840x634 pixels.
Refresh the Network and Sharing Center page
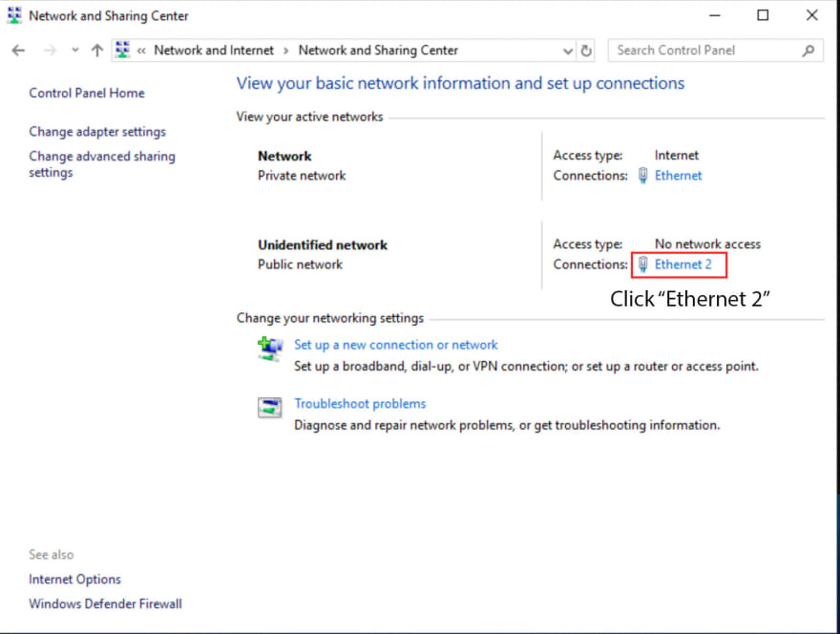coord(586,51)
